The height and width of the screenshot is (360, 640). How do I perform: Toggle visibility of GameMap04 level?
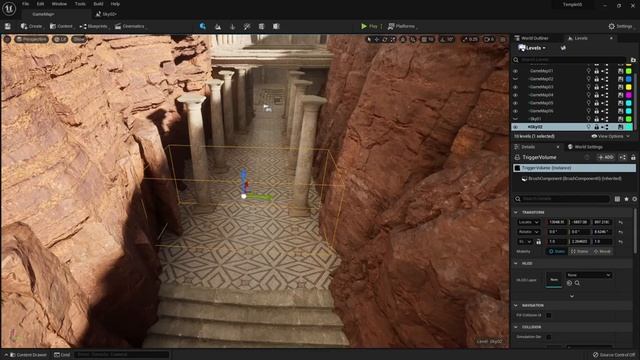[x=516, y=95]
